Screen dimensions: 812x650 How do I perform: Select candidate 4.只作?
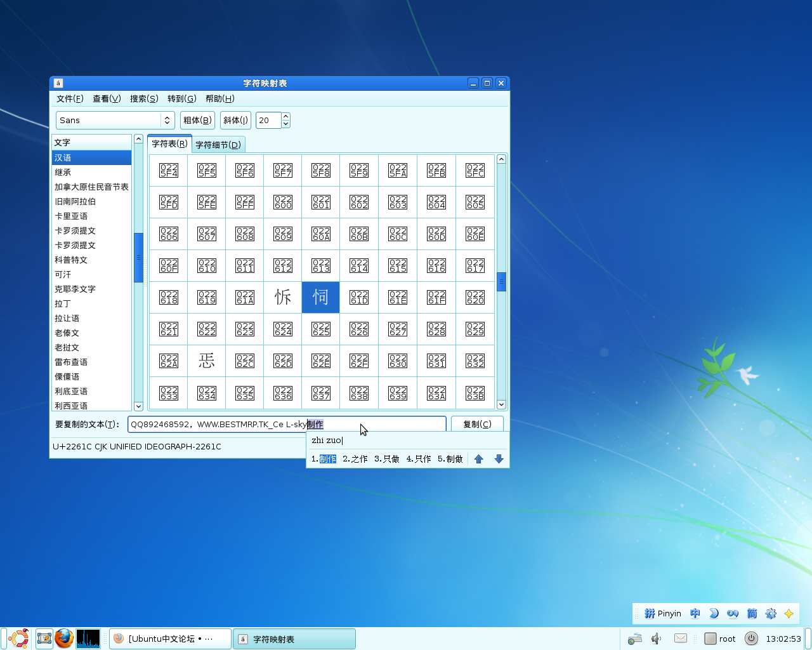[x=419, y=459]
